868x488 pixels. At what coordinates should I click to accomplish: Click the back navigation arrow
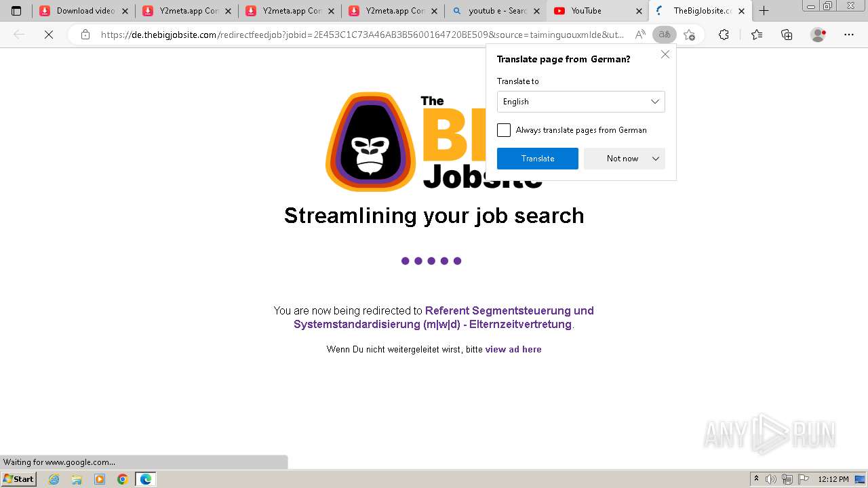[19, 35]
